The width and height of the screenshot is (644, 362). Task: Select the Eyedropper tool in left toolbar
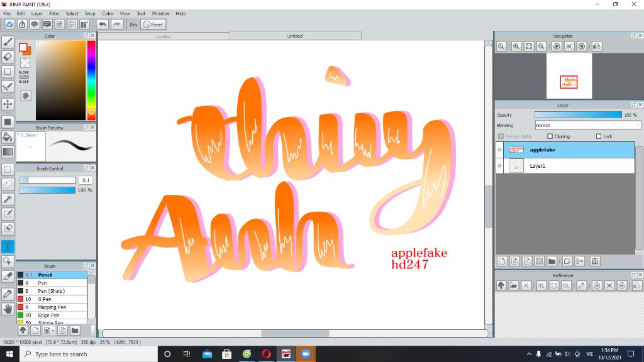coord(8,294)
